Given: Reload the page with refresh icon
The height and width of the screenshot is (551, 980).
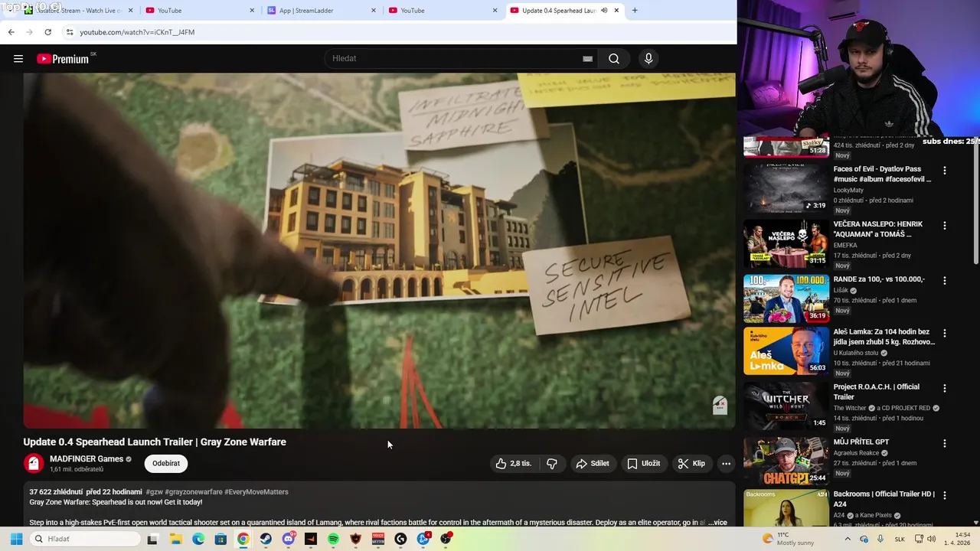Looking at the screenshot, I should click(47, 32).
